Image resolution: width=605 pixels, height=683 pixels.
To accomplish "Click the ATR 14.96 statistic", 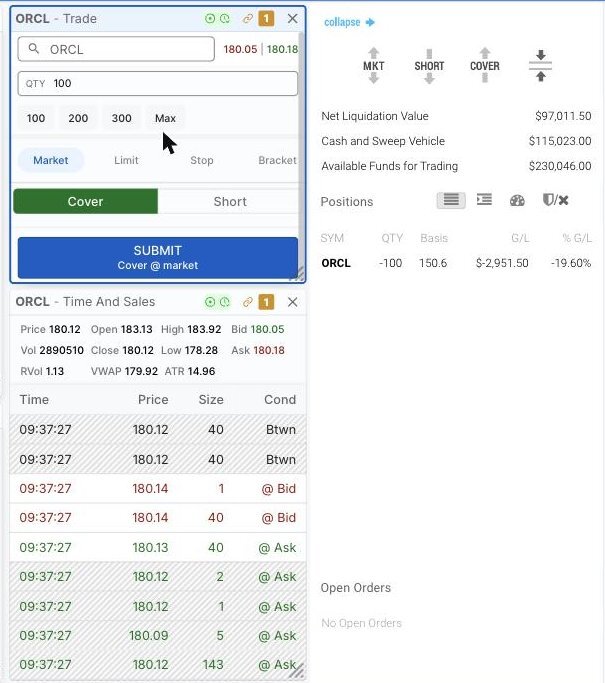I will coord(190,371).
